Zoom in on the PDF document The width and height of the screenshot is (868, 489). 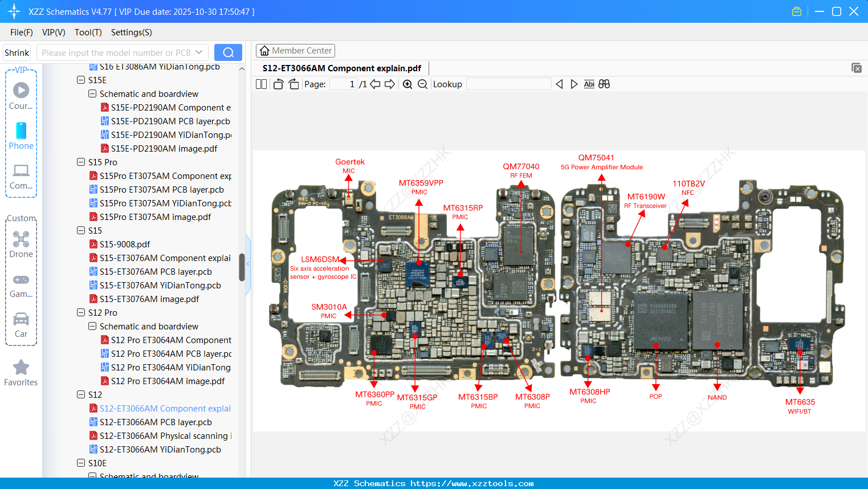[x=408, y=84]
